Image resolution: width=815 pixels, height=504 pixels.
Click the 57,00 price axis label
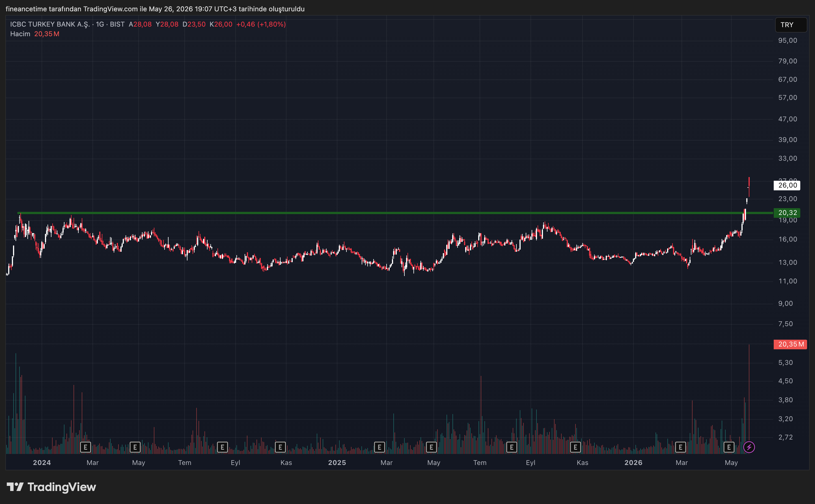click(x=788, y=98)
